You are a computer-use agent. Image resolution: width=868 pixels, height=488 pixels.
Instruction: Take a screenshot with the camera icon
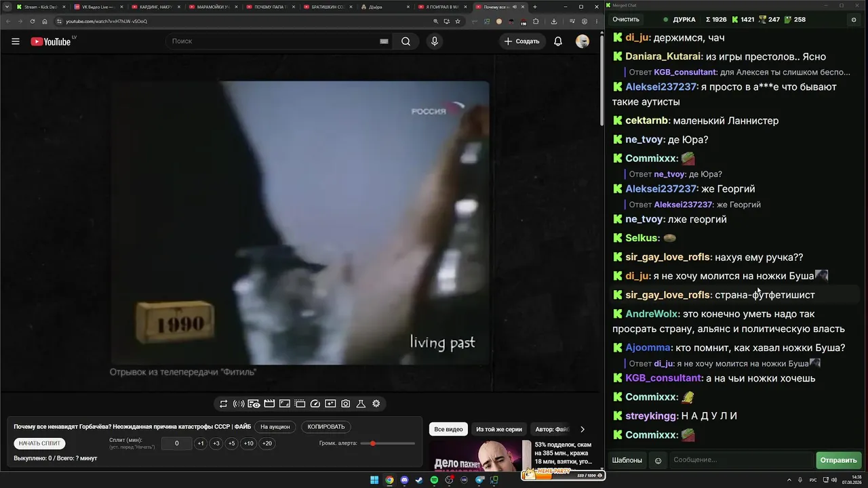[346, 404]
